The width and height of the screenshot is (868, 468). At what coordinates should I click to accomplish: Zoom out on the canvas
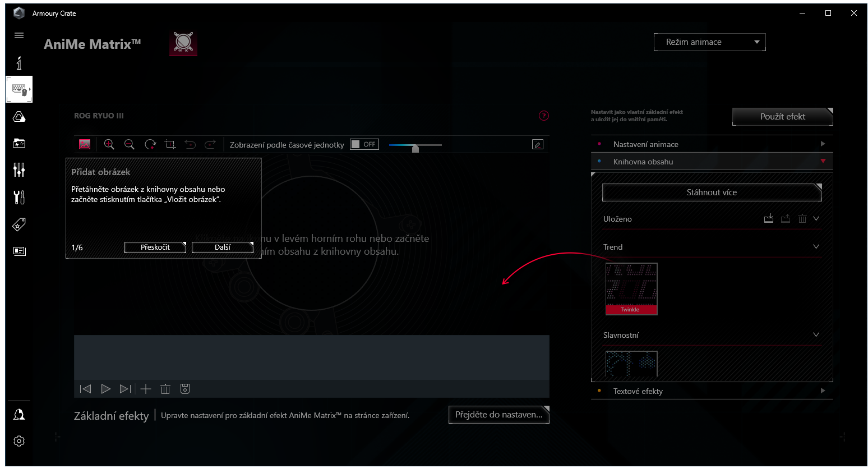[x=130, y=144]
